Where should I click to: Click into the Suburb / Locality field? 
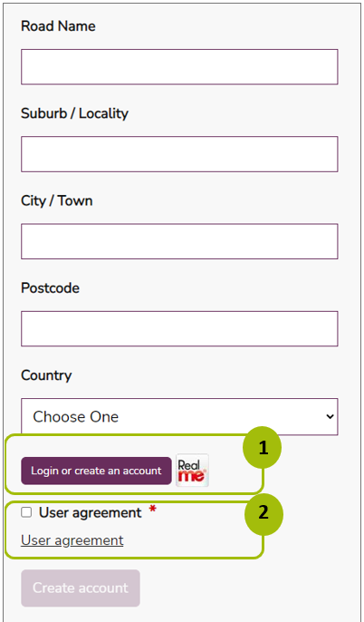(179, 154)
